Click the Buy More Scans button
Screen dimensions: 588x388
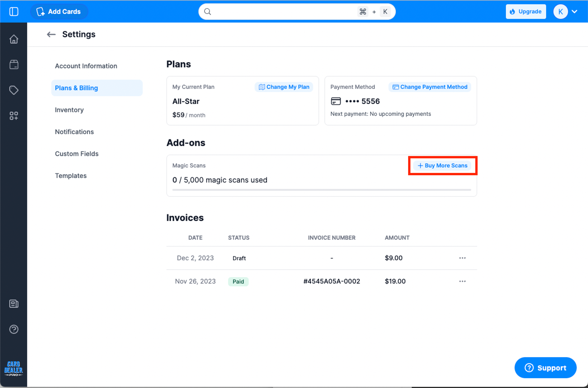coord(442,165)
